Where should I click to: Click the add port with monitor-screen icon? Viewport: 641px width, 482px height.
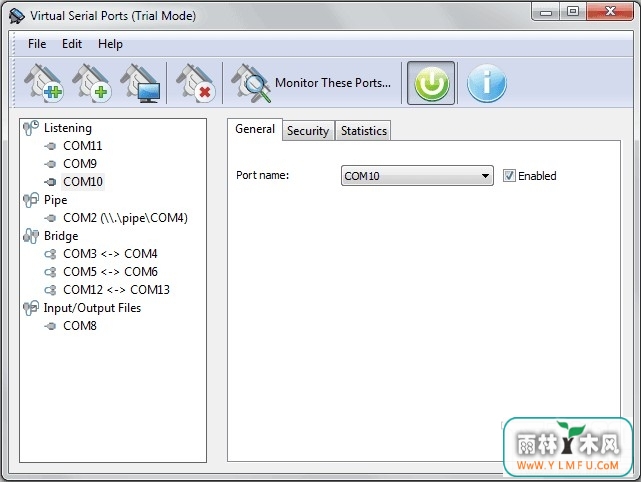click(x=140, y=83)
